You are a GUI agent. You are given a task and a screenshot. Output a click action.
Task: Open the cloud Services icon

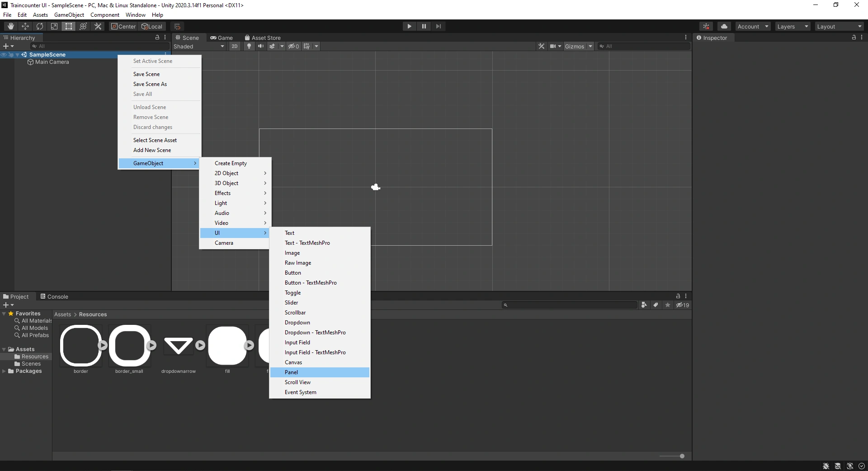pos(724,26)
